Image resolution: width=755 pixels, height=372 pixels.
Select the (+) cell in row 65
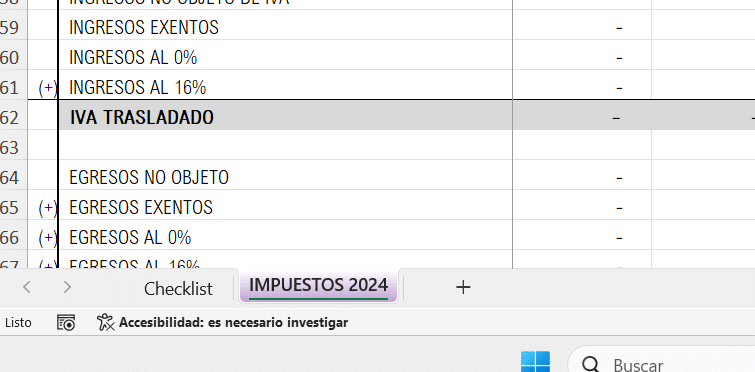tap(43, 205)
